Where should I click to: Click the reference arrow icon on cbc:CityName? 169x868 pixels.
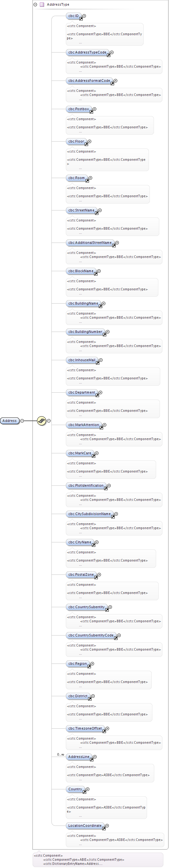point(93,545)
